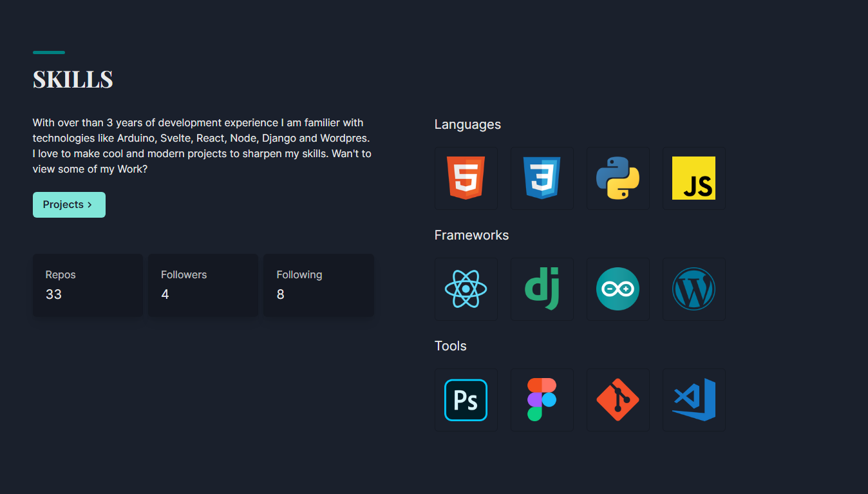Click the React atom icon
The width and height of the screenshot is (868, 494).
[466, 289]
